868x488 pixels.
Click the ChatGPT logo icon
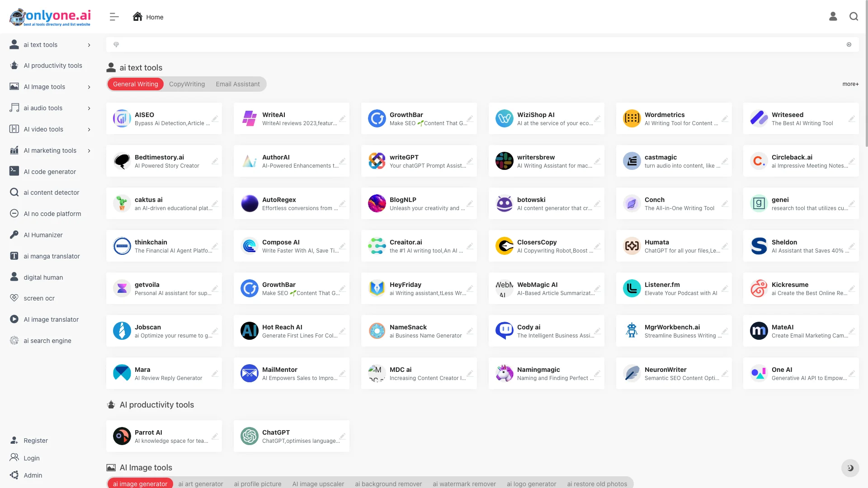[250, 436]
